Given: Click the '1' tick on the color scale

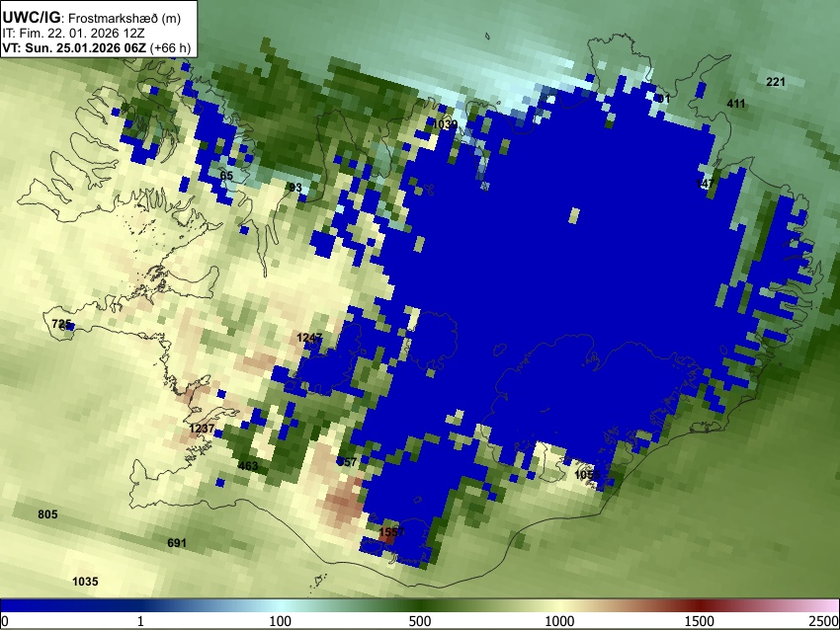Looking at the screenshot, I should click(x=140, y=621).
